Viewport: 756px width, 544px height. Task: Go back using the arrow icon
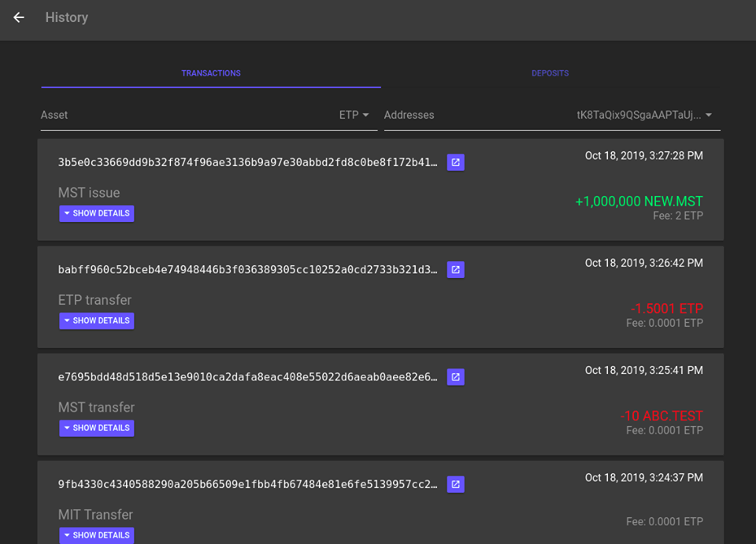coord(19,18)
